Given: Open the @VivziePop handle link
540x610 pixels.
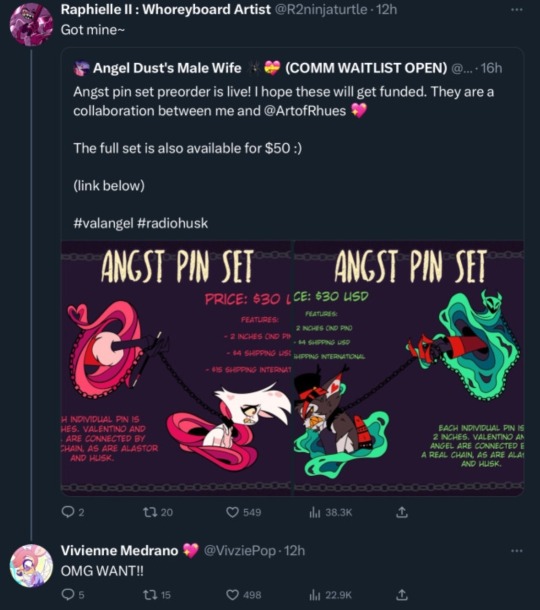Looking at the screenshot, I should tap(240, 551).
